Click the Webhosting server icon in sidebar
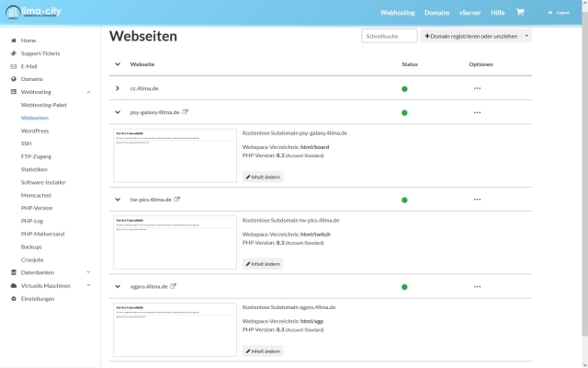 14,92
